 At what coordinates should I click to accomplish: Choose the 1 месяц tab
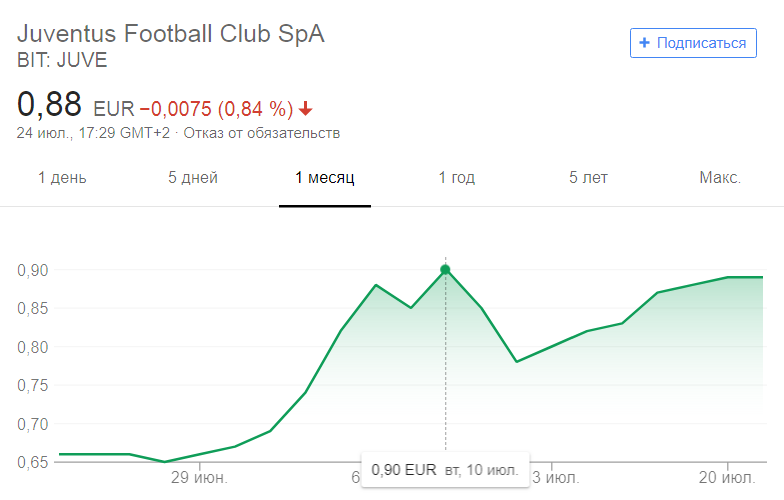[x=325, y=178]
